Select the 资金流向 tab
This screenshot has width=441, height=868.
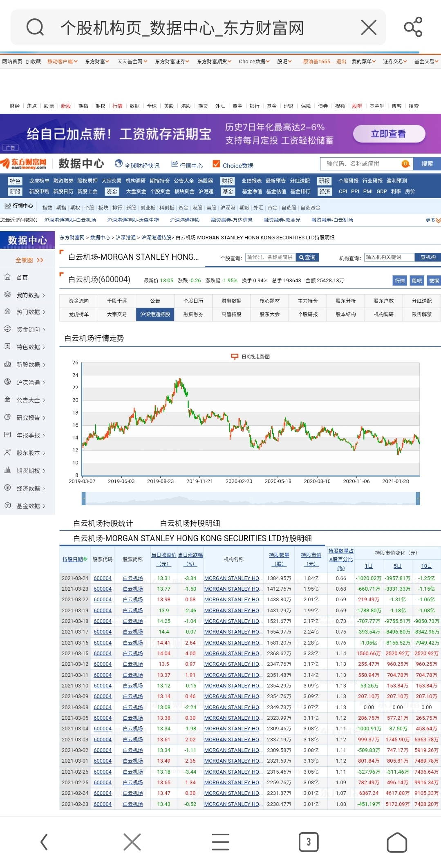(x=78, y=301)
